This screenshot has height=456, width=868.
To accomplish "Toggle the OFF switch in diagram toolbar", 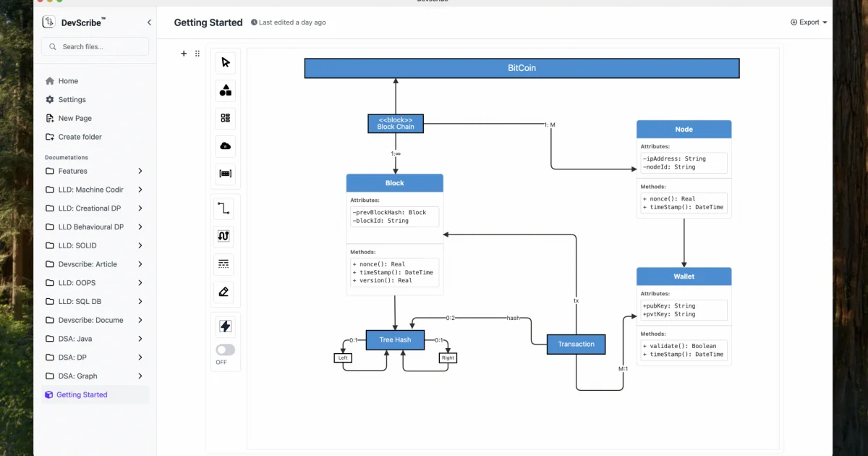I will pos(225,350).
